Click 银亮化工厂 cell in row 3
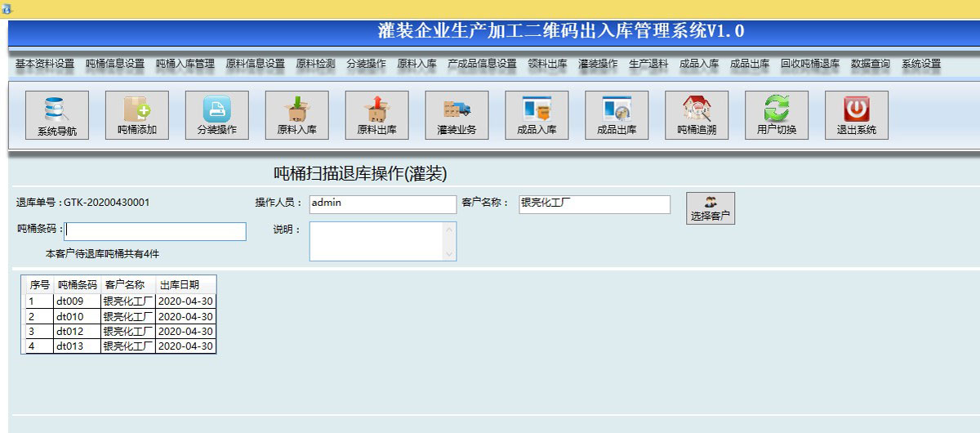Image resolution: width=980 pixels, height=433 pixels. 127,331
